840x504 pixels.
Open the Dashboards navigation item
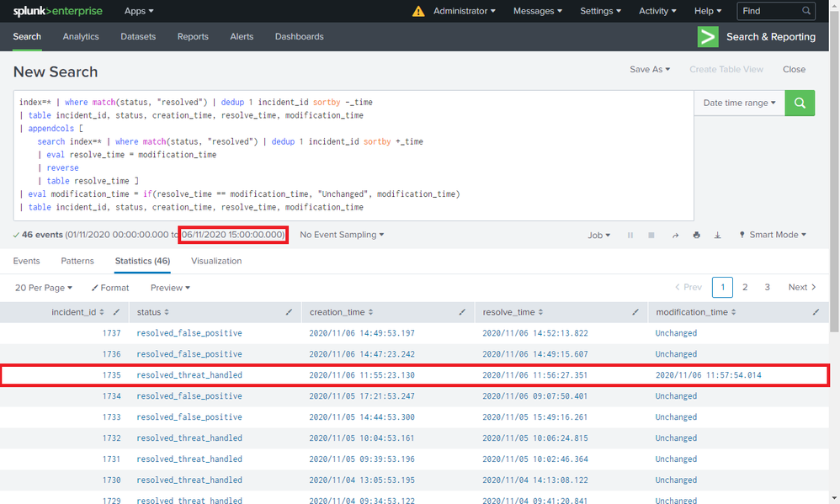coord(299,37)
